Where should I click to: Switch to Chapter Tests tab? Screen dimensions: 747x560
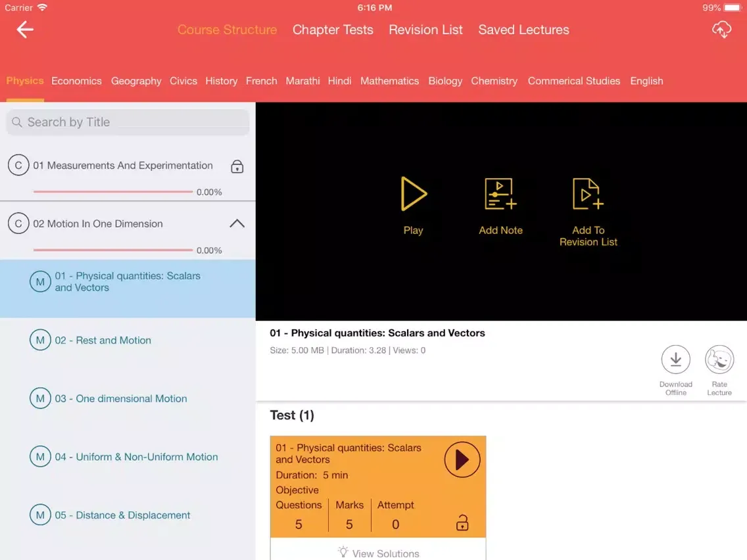333,30
